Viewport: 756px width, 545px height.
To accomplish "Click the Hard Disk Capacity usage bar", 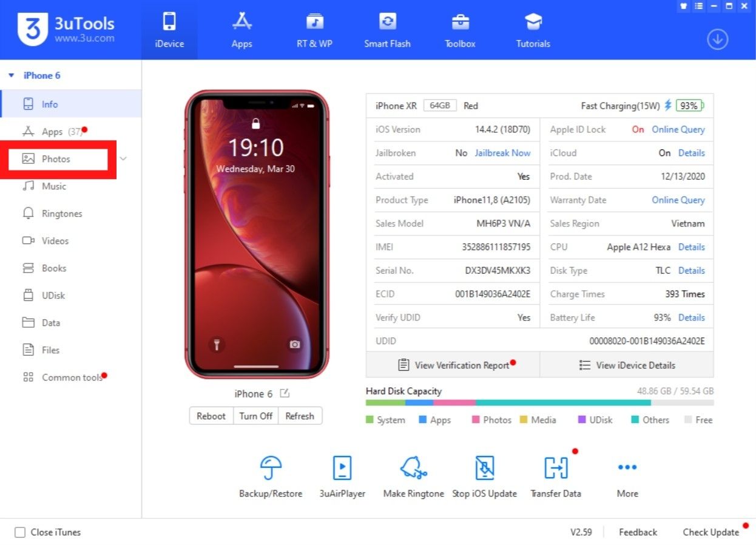I will tap(539, 402).
